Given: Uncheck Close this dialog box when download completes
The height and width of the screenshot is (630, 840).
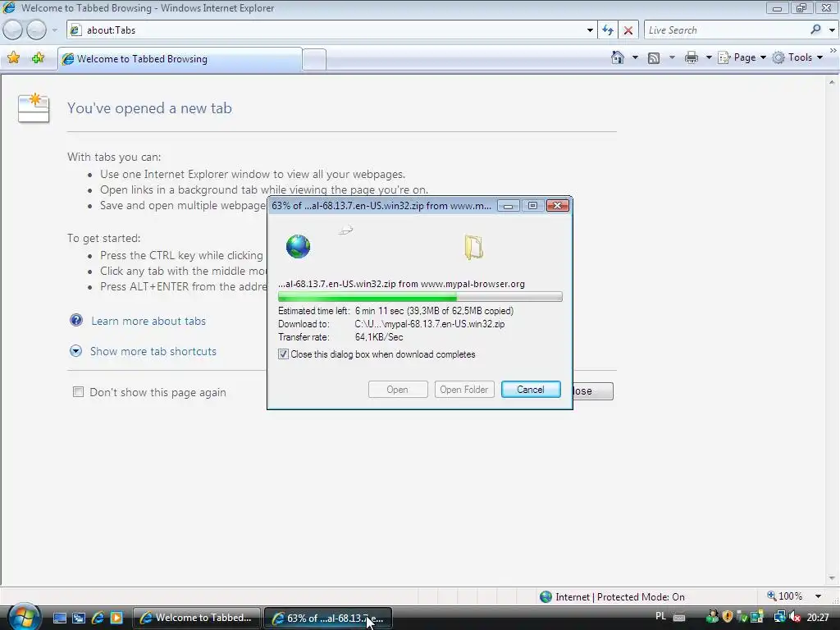Looking at the screenshot, I should (283, 354).
